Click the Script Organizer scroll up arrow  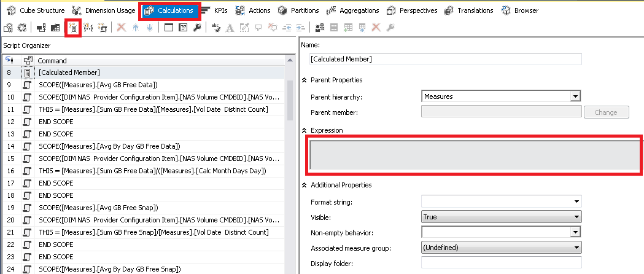click(x=290, y=60)
